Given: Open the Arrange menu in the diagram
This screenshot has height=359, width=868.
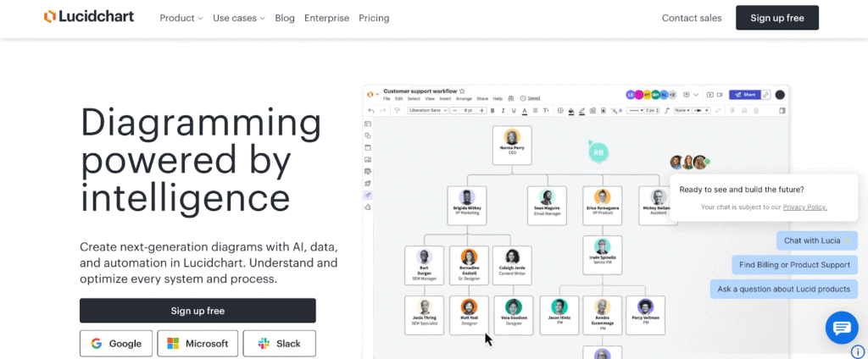Looking at the screenshot, I should point(464,98).
